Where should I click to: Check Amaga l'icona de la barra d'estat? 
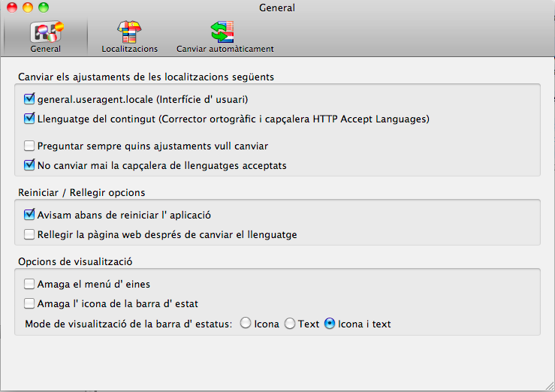(29, 303)
